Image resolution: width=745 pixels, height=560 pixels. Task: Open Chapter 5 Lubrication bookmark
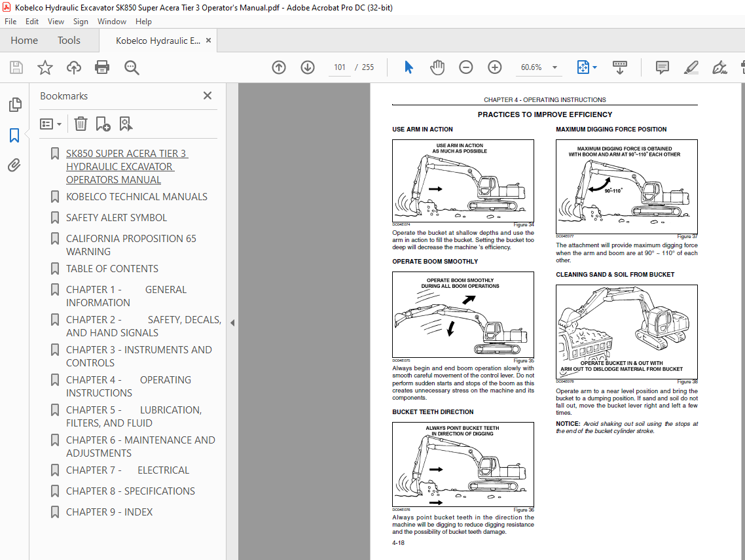click(134, 416)
